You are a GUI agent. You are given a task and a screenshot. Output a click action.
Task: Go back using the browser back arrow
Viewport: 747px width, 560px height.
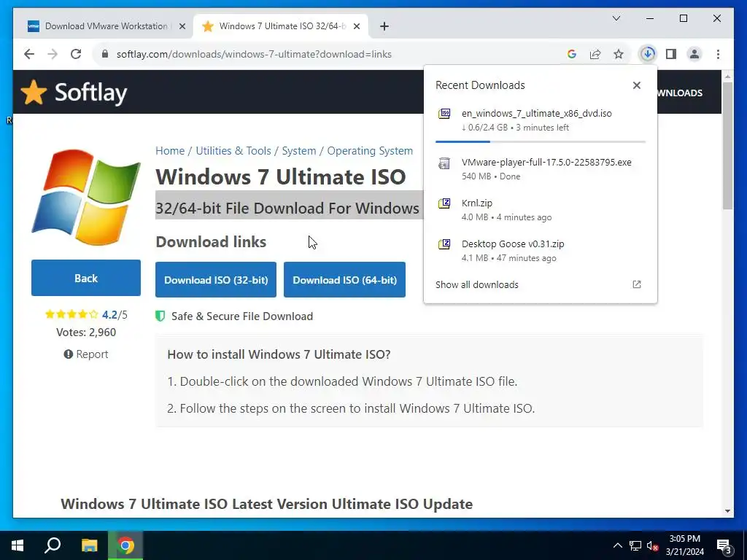pos(29,54)
